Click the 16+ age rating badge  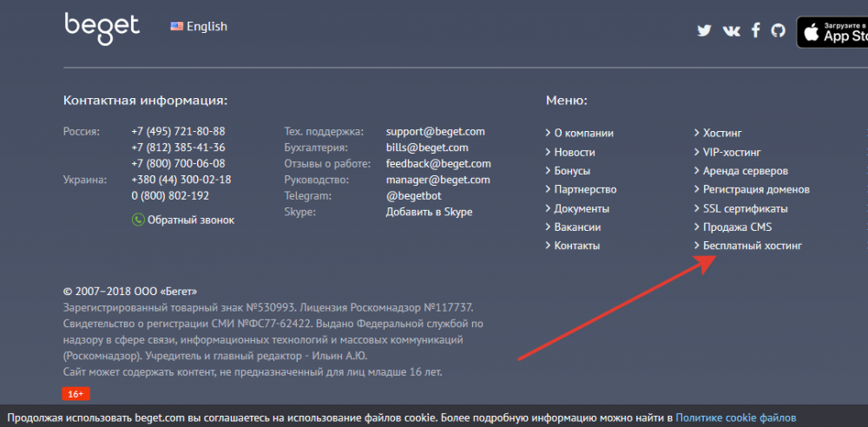(x=76, y=394)
